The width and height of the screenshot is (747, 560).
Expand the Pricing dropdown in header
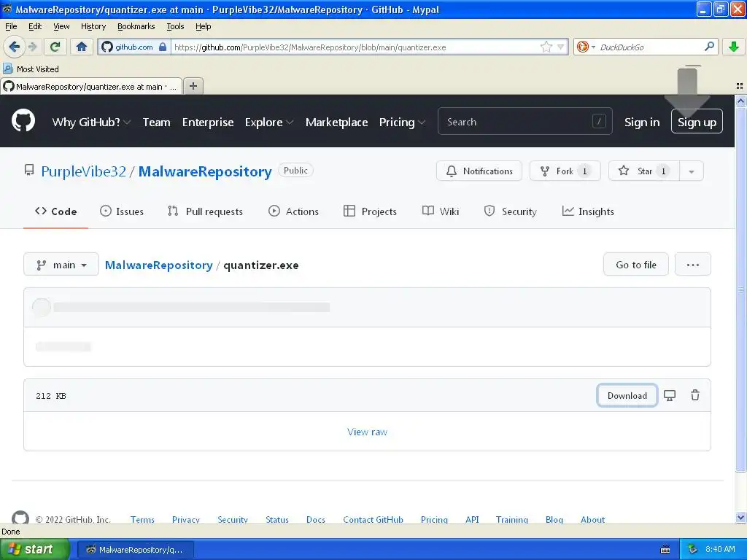tap(402, 122)
